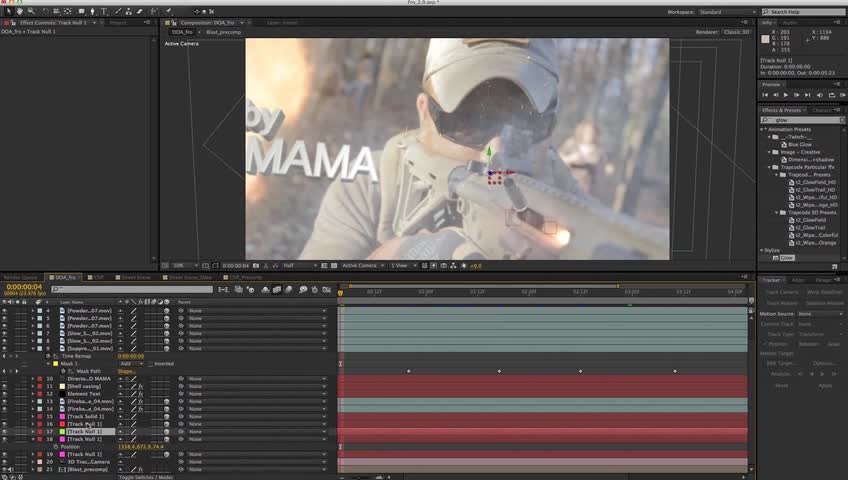This screenshot has width=848, height=480.
Task: Open the 1 View layout dropdown
Action: click(403, 265)
